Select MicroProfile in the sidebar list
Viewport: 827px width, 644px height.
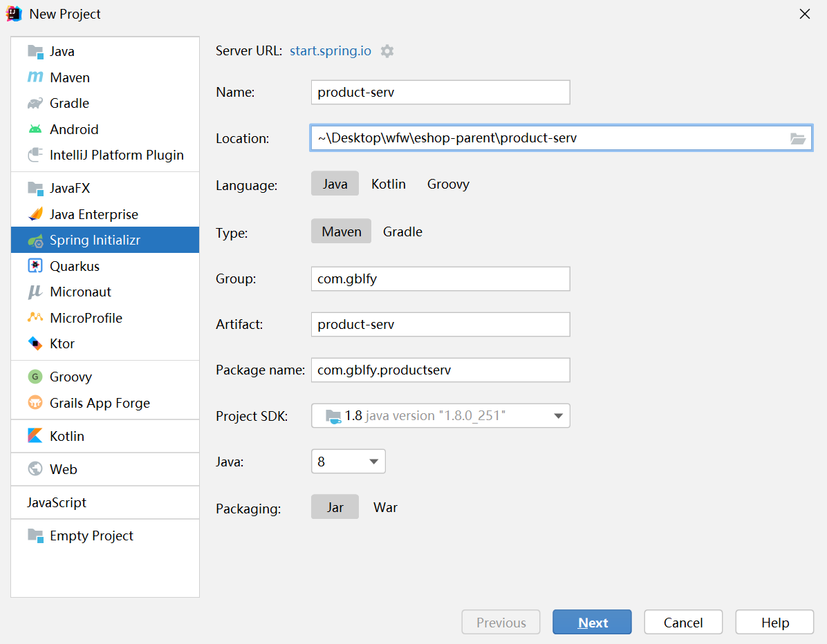[x=105, y=318]
